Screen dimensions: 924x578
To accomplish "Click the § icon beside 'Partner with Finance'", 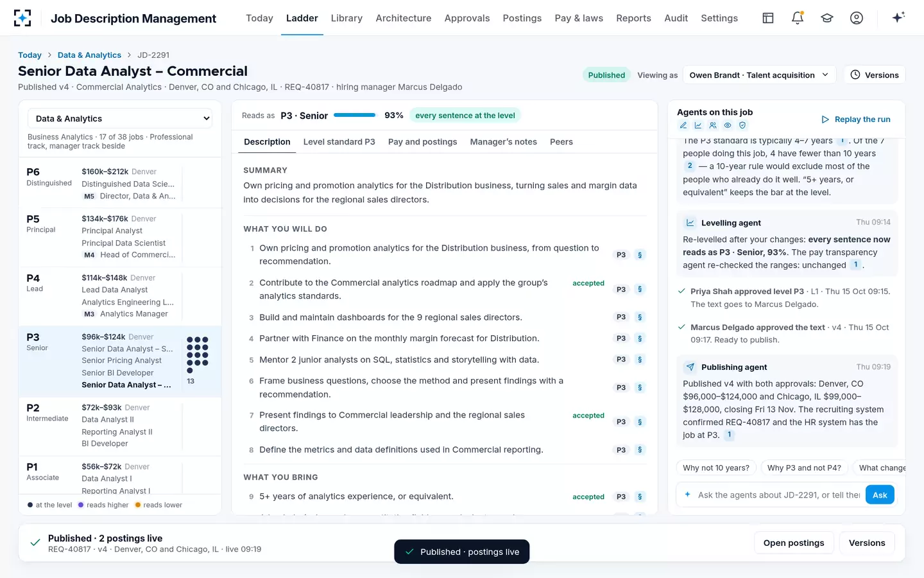I will pos(640,338).
